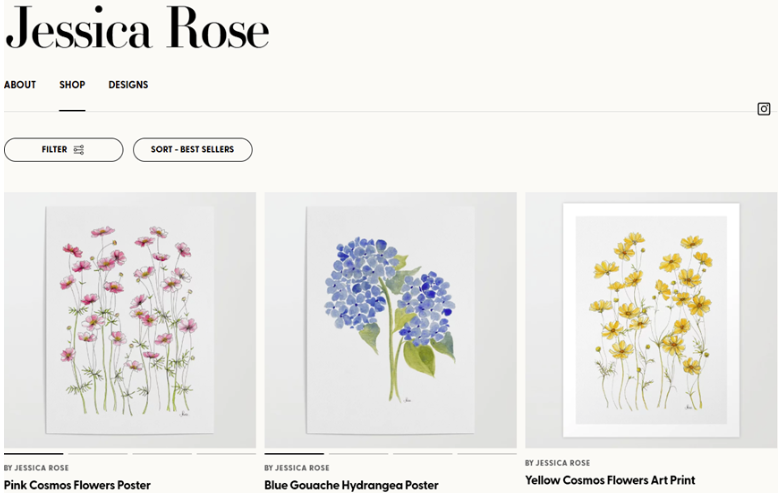Screen dimensions: 779x493
Task: Click the Jessica Rose shop logo
Action: [x=137, y=29]
